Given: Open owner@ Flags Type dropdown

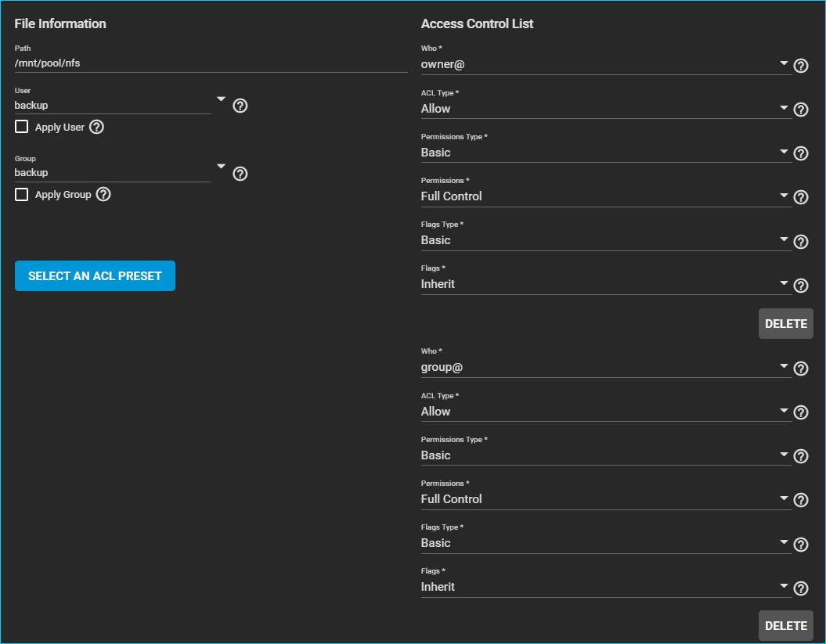Looking at the screenshot, I should (x=606, y=240).
